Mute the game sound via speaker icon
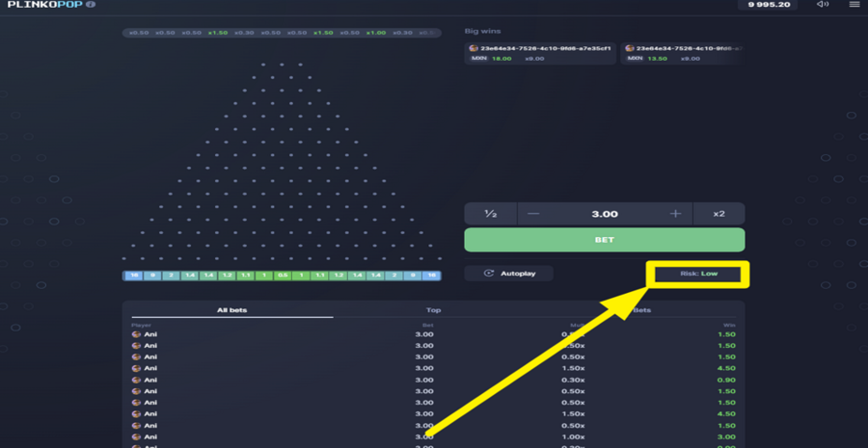This screenshot has height=448, width=868. click(823, 5)
